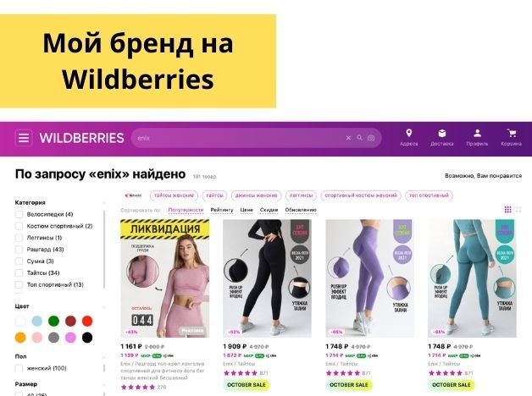The height and width of the screenshot is (396, 532).
Task: Open Профиль user icon
Action: click(x=477, y=133)
